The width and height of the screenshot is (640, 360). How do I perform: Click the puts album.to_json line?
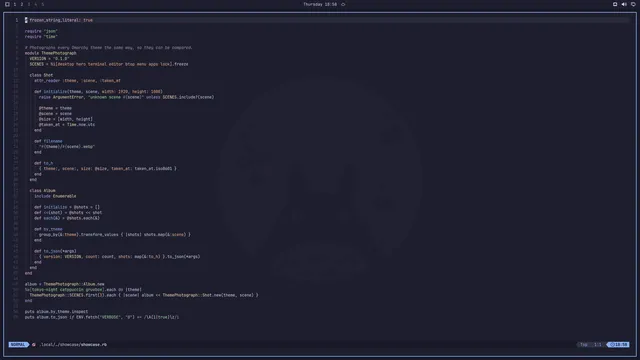(x=102, y=317)
